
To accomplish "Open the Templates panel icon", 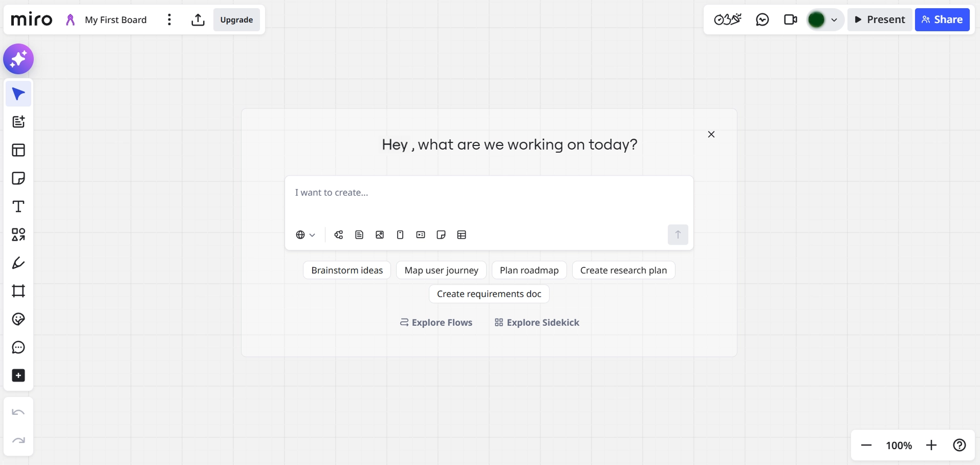I will tap(18, 150).
